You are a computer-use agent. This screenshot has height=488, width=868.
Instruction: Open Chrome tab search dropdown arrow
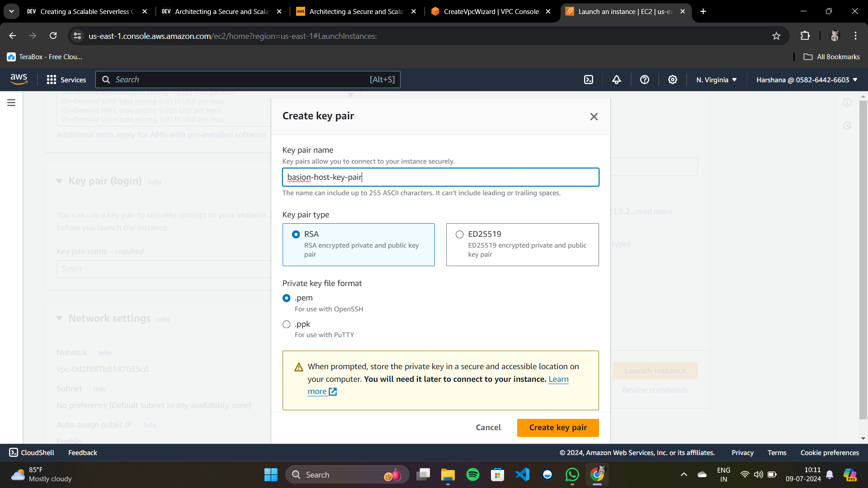(x=11, y=11)
